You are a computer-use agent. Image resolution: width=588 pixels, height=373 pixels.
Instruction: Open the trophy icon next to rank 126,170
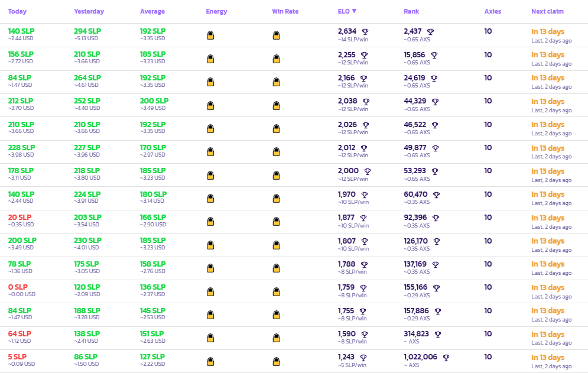click(437, 241)
